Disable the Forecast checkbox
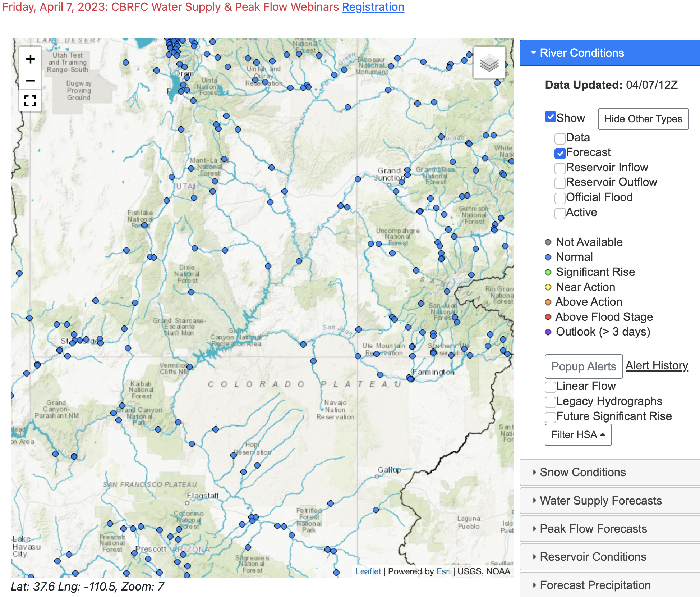The height and width of the screenshot is (597, 700). [560, 153]
